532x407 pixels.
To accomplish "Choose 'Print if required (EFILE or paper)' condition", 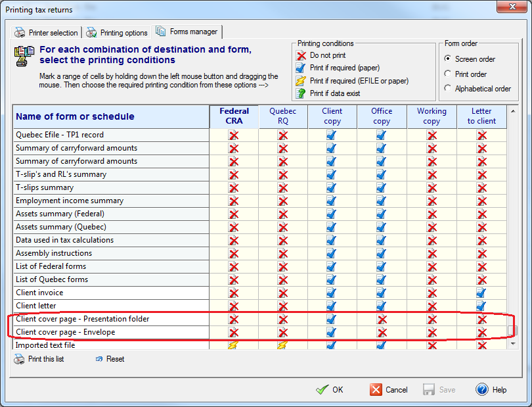I will pyautogui.click(x=302, y=81).
